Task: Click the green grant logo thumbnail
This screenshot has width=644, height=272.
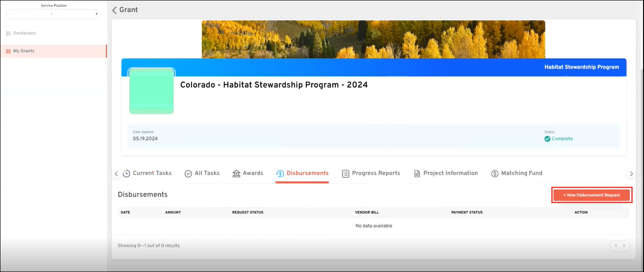Action: pyautogui.click(x=152, y=91)
